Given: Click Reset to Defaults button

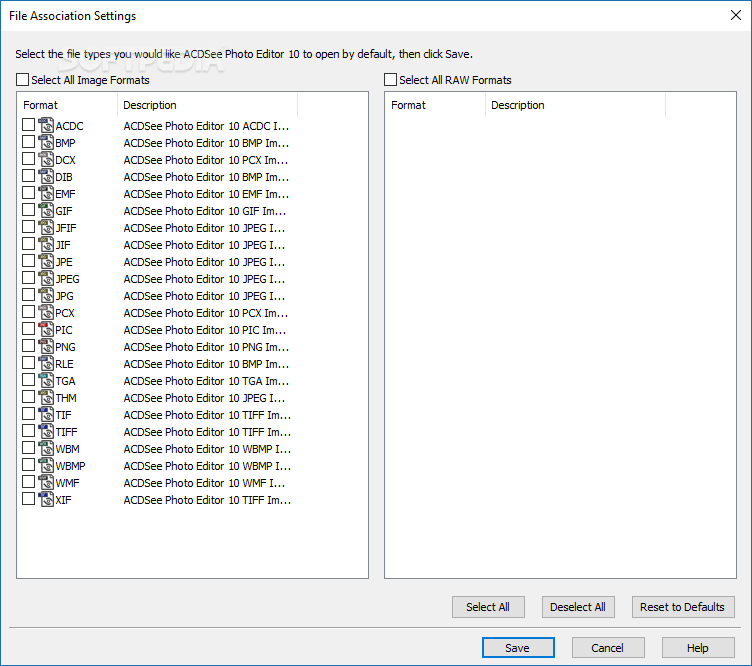Looking at the screenshot, I should tap(682, 607).
